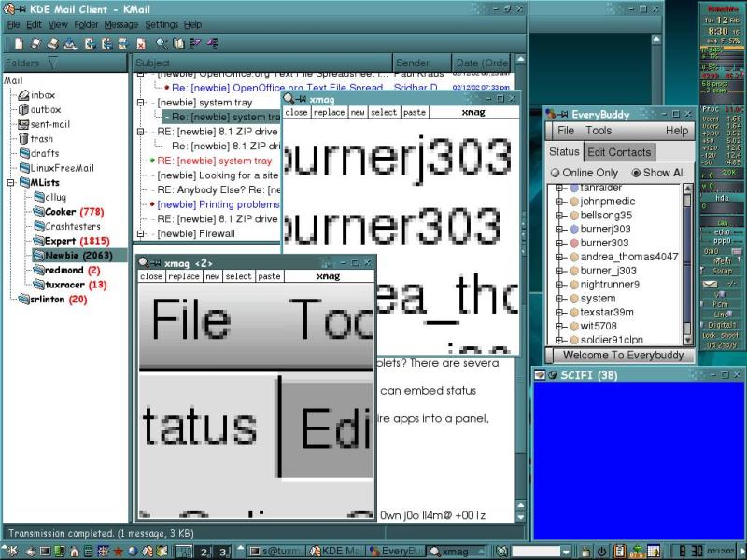The width and height of the screenshot is (747, 560).
Task: Expand the burnerj303 contact entry
Action: (559, 229)
